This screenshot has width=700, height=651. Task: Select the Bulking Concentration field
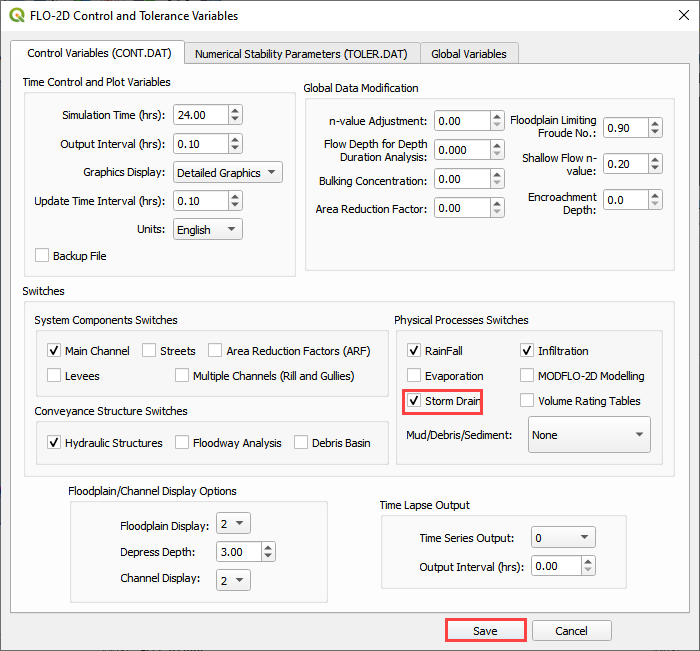coord(460,180)
